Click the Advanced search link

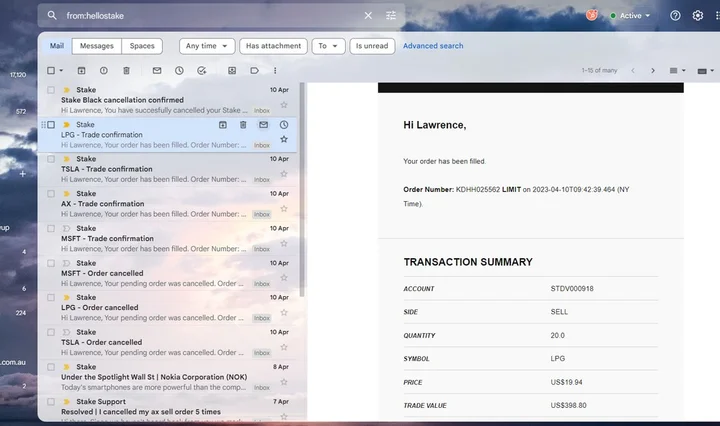433,46
